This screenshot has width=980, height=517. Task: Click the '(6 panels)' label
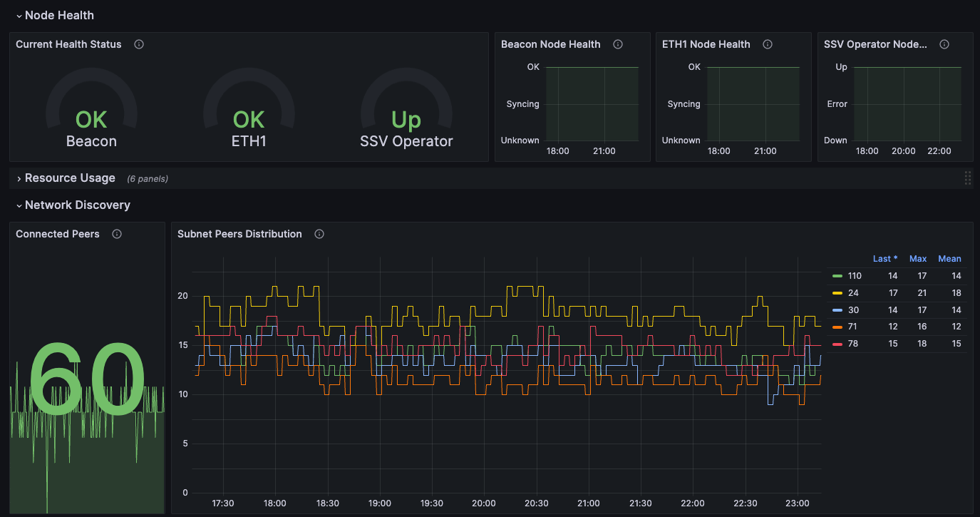click(x=148, y=179)
